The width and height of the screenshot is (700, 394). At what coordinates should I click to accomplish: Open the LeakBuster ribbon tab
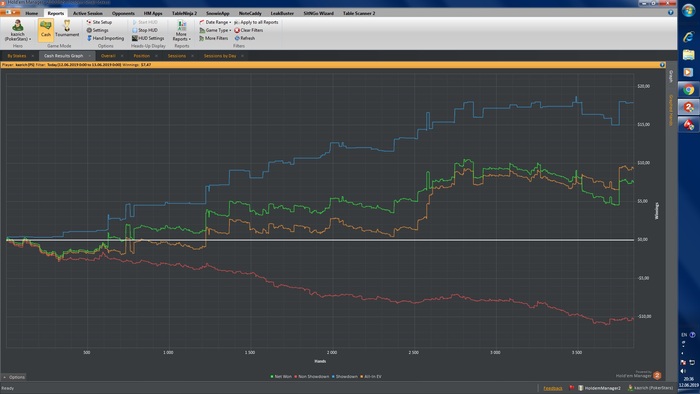pos(282,13)
